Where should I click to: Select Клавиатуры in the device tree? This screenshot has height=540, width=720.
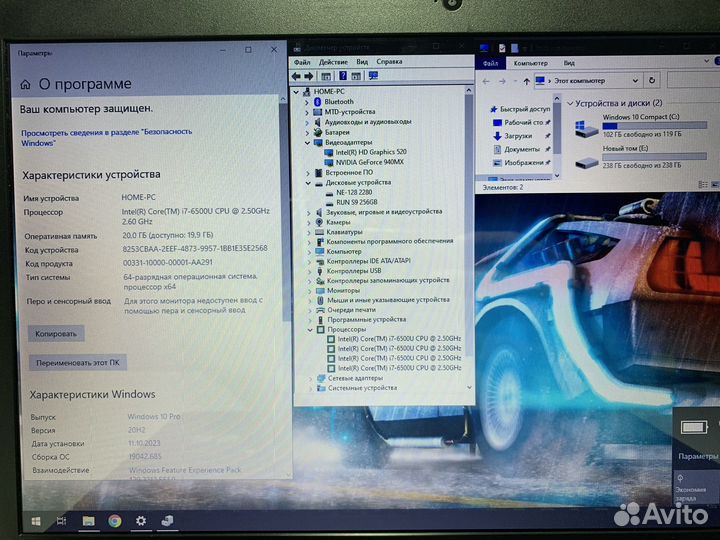click(344, 232)
